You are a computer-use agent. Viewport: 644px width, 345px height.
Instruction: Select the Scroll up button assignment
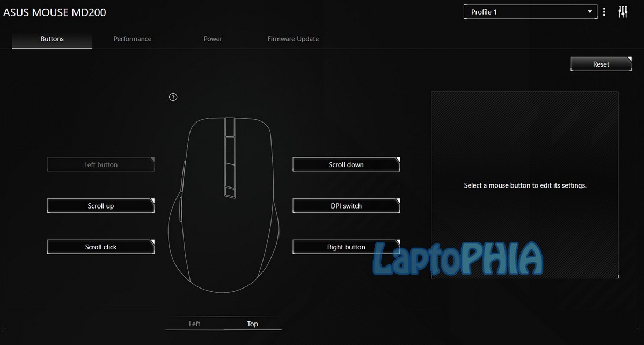(x=101, y=206)
